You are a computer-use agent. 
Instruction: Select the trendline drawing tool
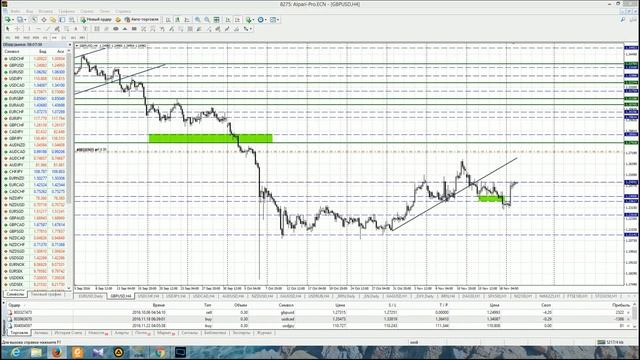47,29
